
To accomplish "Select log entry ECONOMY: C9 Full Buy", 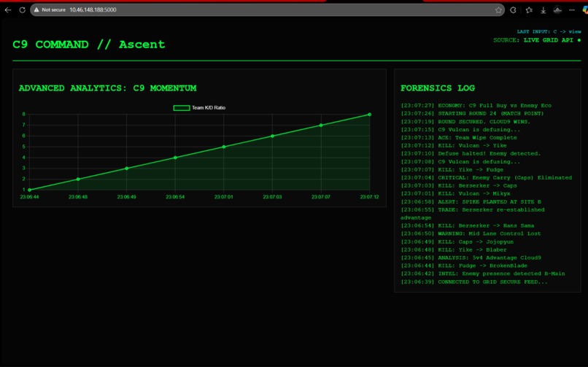I will tap(476, 105).
